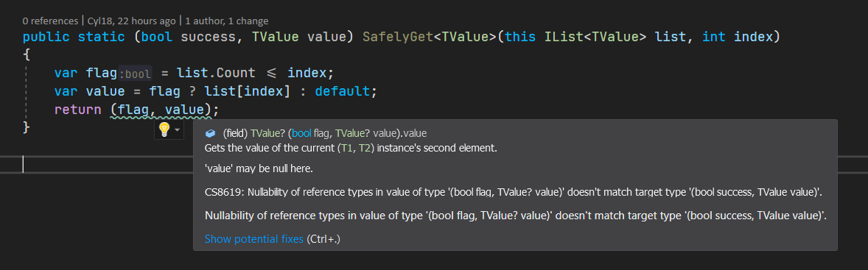
Task: Click list.Count in the flag assignment
Action: coord(216,73)
